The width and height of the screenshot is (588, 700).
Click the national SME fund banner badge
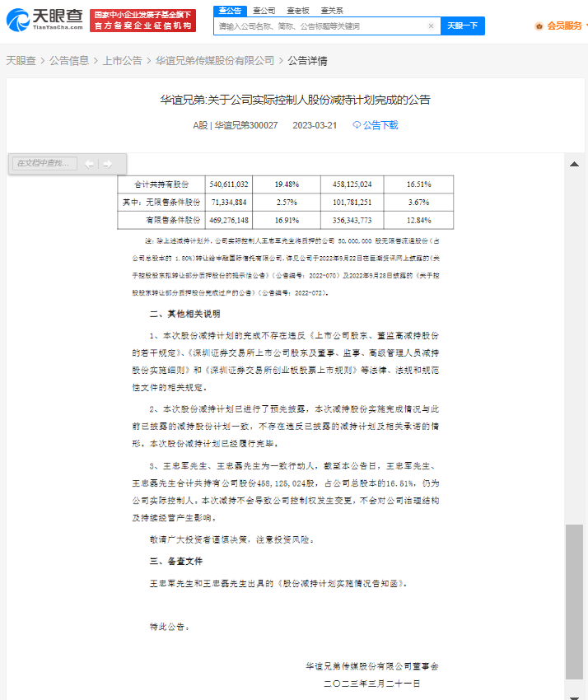[142, 21]
